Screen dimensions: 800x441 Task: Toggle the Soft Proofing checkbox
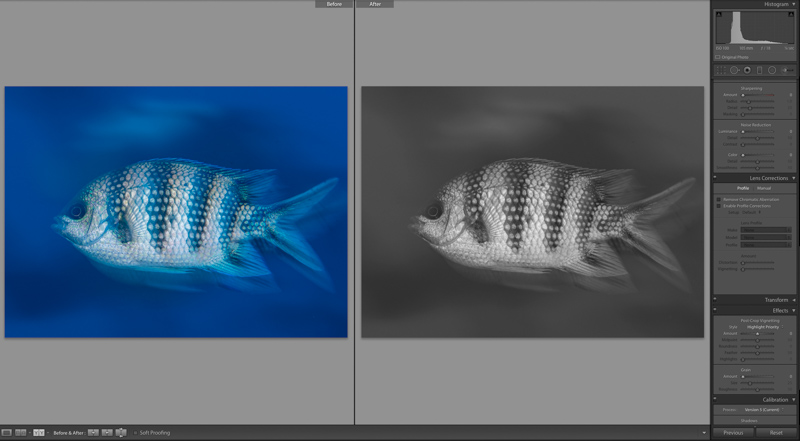(135, 432)
